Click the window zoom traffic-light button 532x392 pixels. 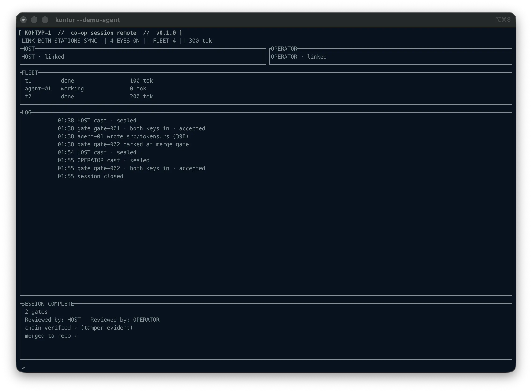[45, 20]
